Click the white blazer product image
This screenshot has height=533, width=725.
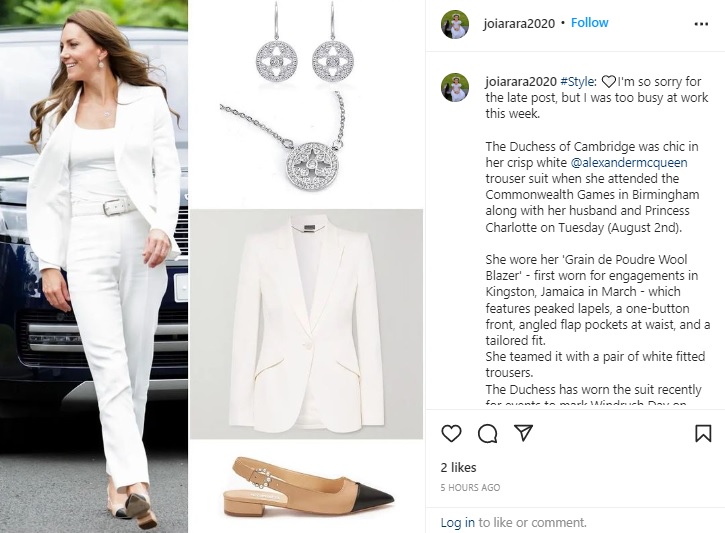(307, 324)
